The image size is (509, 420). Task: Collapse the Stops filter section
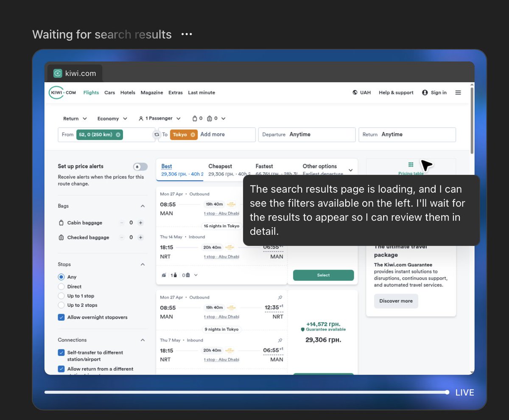(x=143, y=265)
